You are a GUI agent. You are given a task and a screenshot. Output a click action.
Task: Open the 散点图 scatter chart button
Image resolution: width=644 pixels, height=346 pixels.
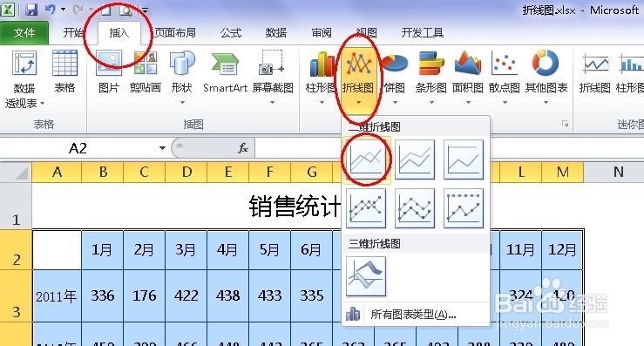(x=505, y=77)
